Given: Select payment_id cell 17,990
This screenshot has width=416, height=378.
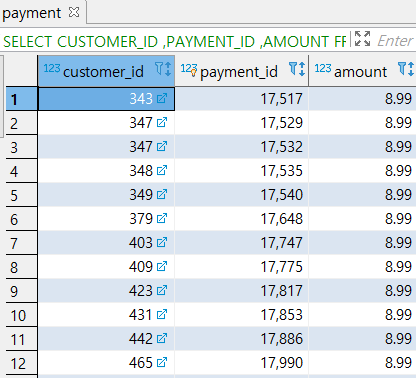Looking at the screenshot, I should pos(242,363).
